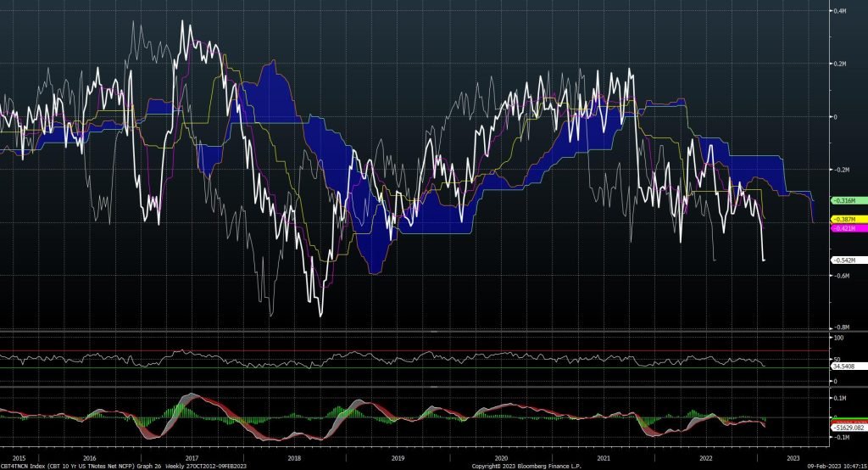Select the 2015 year label on the time axis

point(19,458)
